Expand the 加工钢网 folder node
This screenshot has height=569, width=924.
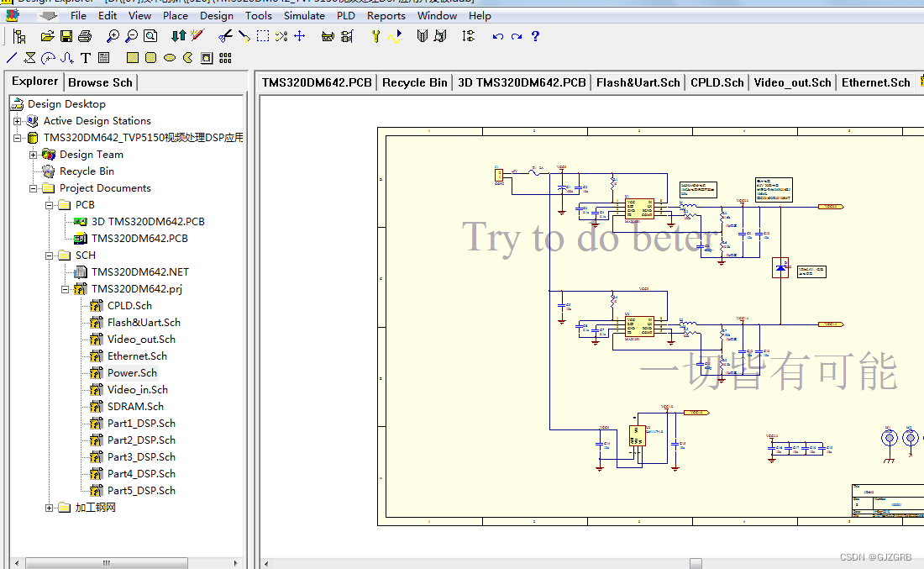50,507
